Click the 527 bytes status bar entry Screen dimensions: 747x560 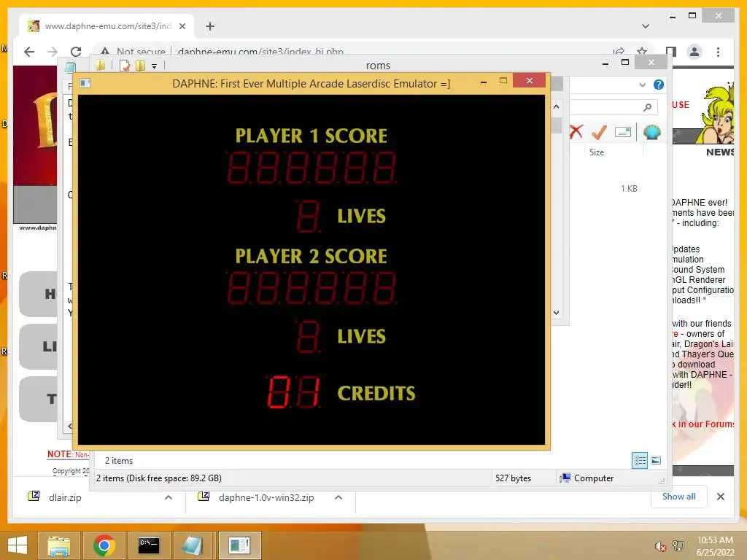click(513, 478)
